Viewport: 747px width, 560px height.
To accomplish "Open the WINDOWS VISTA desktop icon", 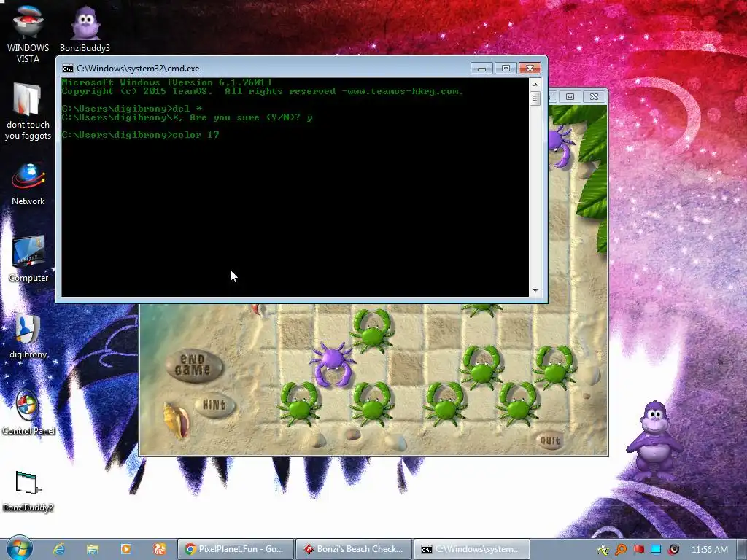I will coord(28,34).
